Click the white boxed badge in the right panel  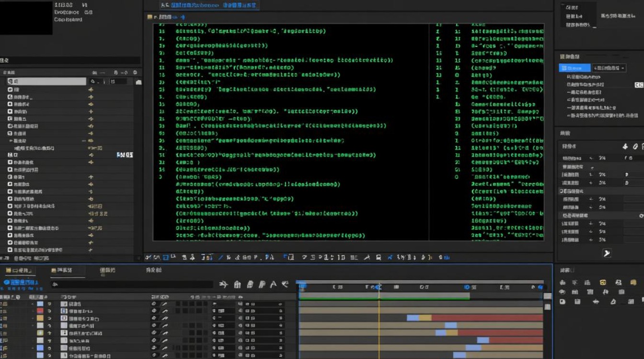pos(639,85)
